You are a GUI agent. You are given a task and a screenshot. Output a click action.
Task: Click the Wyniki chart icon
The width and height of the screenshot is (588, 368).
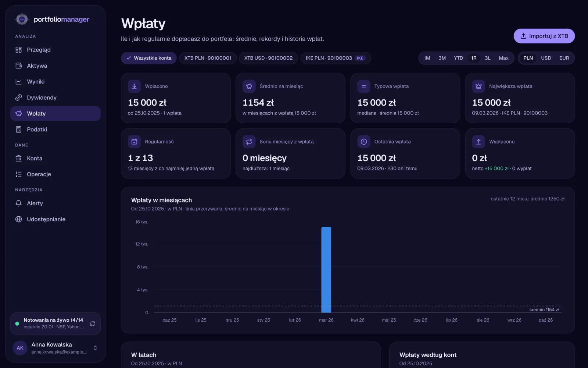18,82
